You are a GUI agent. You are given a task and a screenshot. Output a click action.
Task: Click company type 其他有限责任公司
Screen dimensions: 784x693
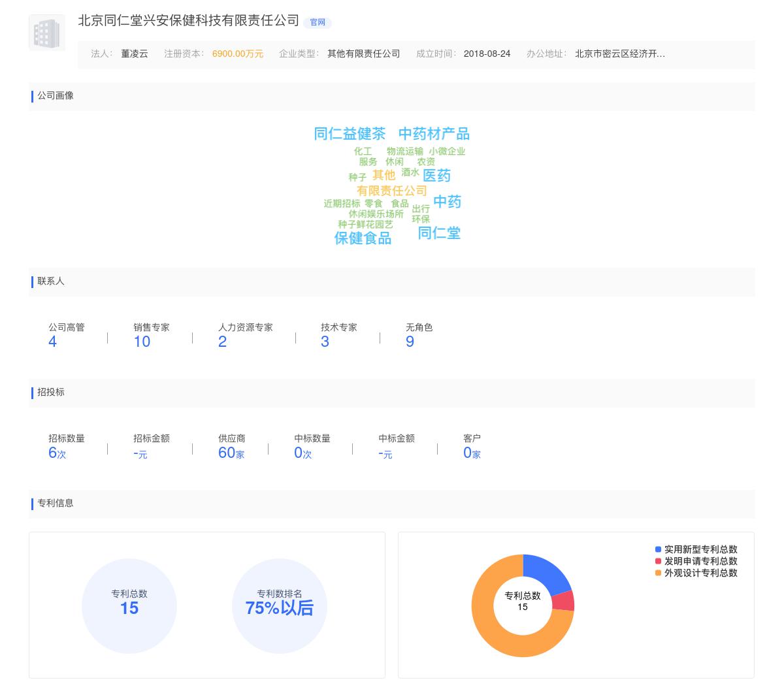(x=364, y=54)
